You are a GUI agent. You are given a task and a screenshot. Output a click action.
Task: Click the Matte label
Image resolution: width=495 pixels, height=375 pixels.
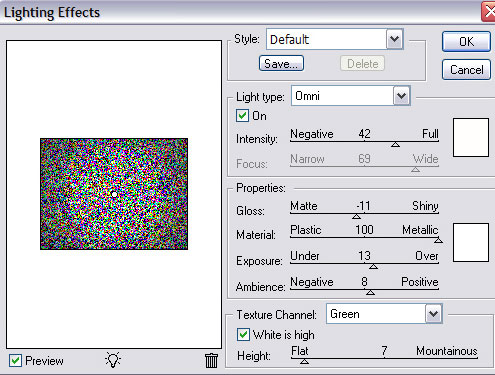click(304, 206)
